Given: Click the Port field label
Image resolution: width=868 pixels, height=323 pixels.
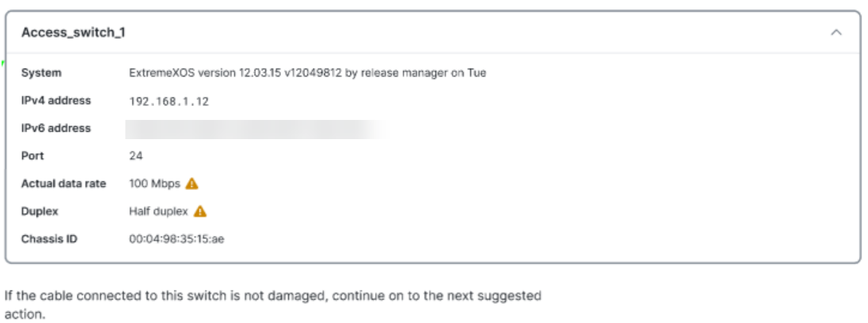Looking at the screenshot, I should (x=32, y=156).
